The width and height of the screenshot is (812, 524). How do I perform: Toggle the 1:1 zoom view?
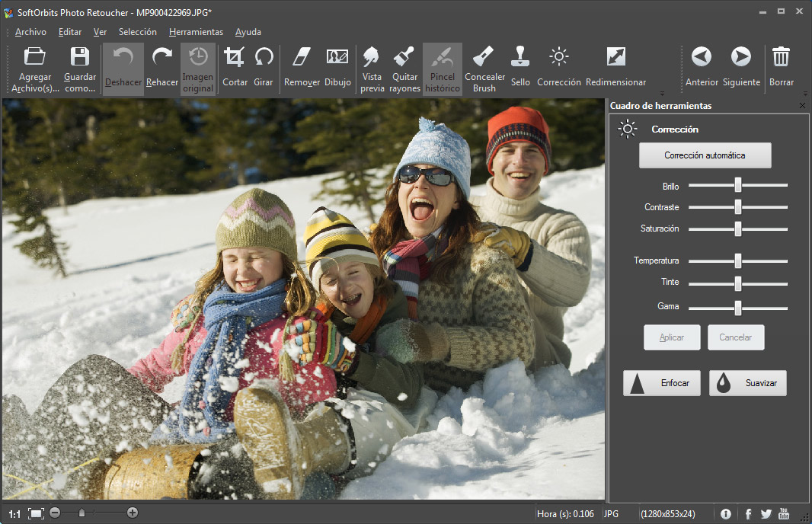[x=14, y=514]
